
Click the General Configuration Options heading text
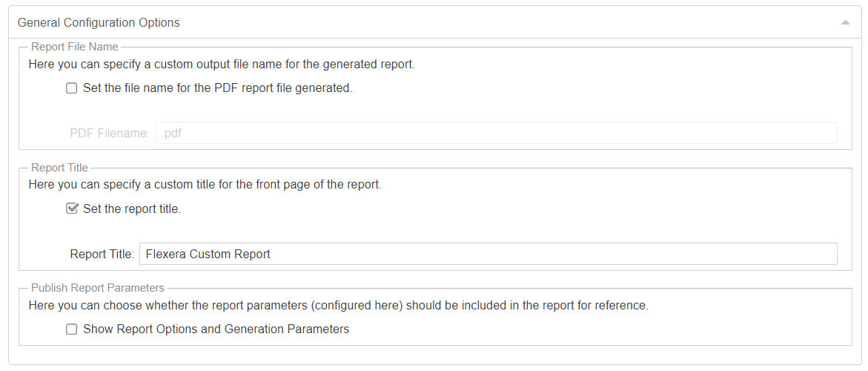(x=99, y=23)
